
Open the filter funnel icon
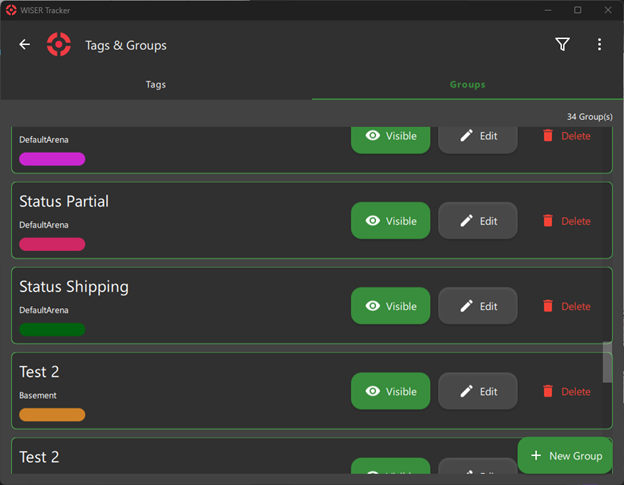pyautogui.click(x=562, y=45)
